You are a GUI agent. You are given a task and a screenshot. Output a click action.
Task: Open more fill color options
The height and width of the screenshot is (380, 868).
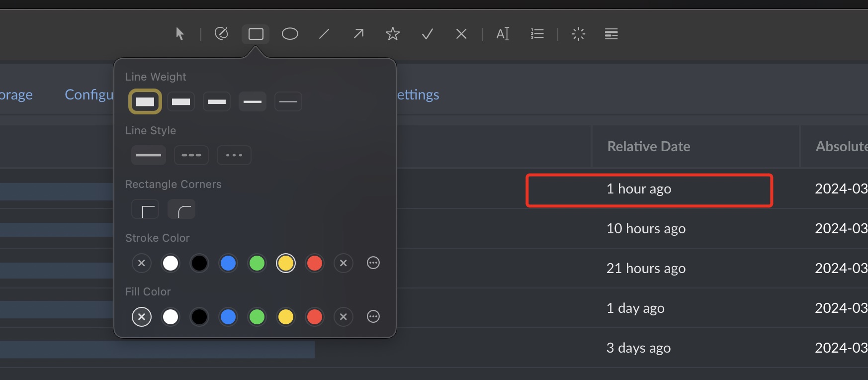coord(373,317)
